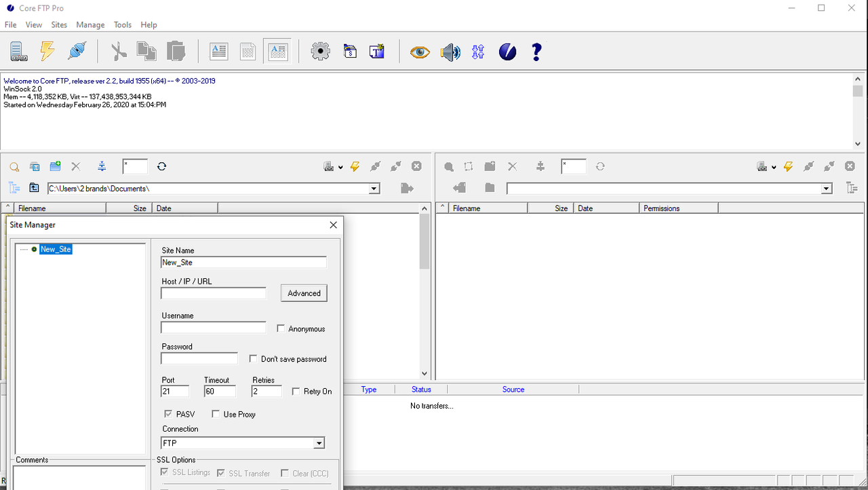Open the File menu
This screenshot has height=490, width=868.
(11, 24)
